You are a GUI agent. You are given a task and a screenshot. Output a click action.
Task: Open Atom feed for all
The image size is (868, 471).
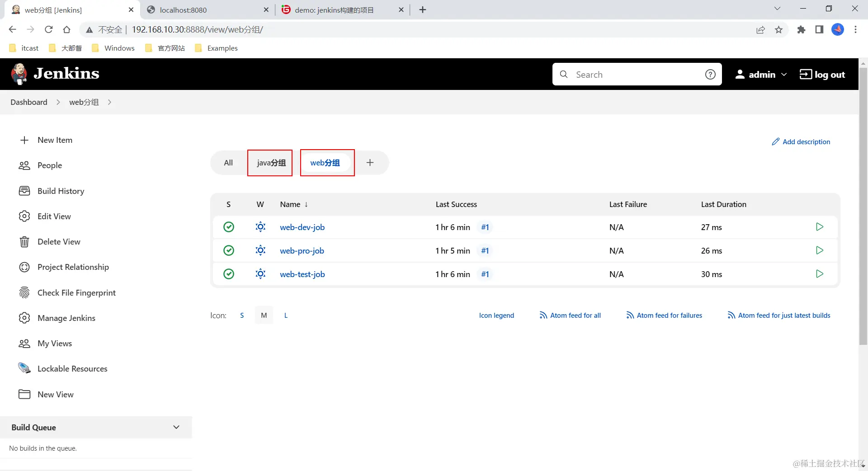pyautogui.click(x=570, y=316)
